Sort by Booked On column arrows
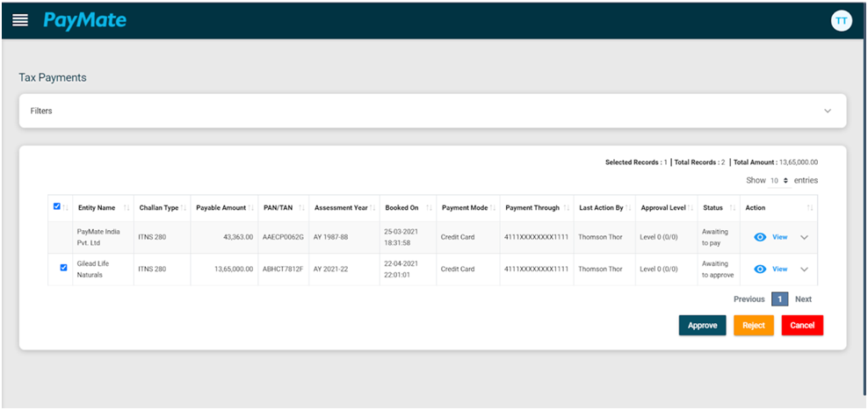 pos(430,208)
